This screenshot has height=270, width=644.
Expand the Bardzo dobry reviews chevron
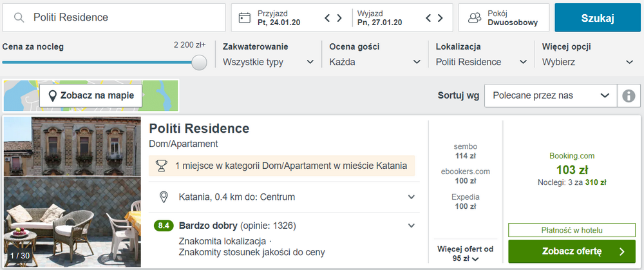click(x=411, y=226)
